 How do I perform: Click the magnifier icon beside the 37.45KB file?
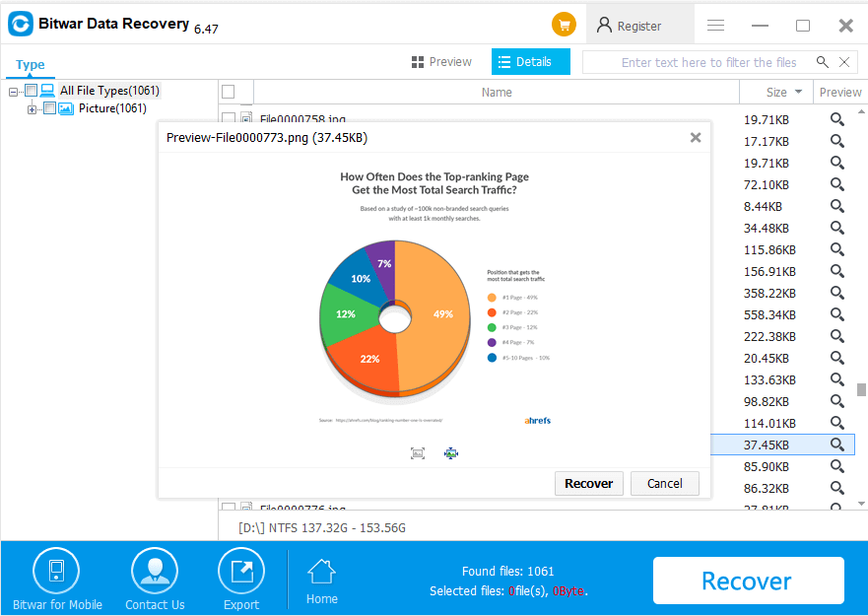[836, 444]
